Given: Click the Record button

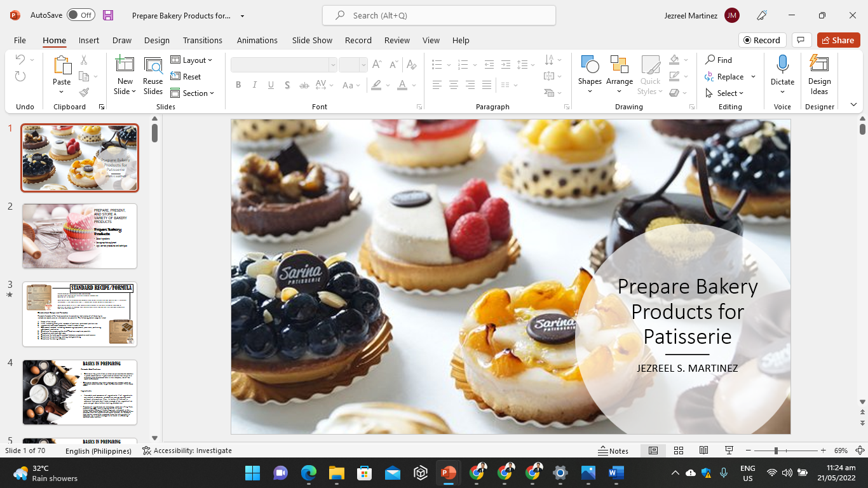Looking at the screenshot, I should tap(763, 40).
